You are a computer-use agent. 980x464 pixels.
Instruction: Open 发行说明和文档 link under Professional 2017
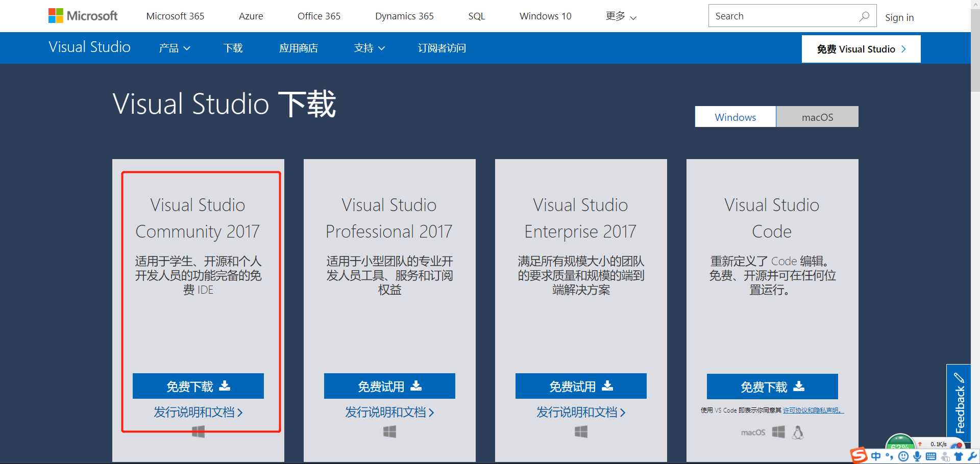pyautogui.click(x=389, y=412)
